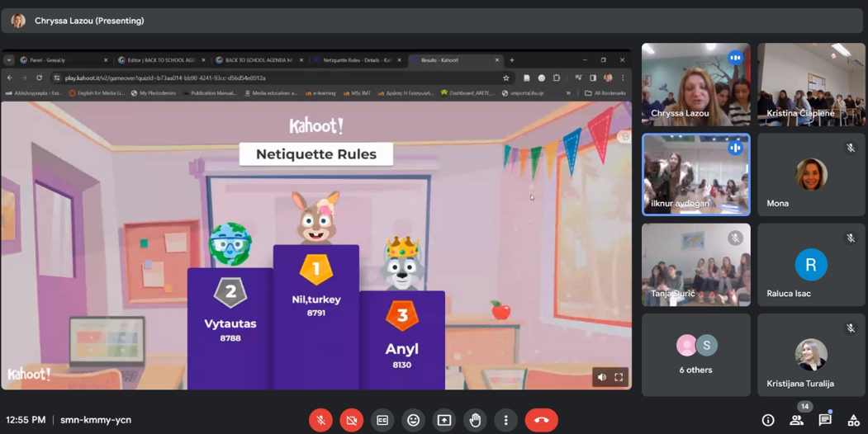Click first place podium Nil,turkey

pos(316,317)
